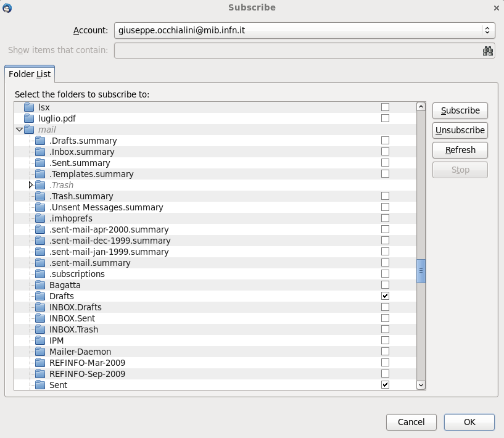Tick the Mailer-Daemon checkbox
The width and height of the screenshot is (504, 438).
[385, 352]
